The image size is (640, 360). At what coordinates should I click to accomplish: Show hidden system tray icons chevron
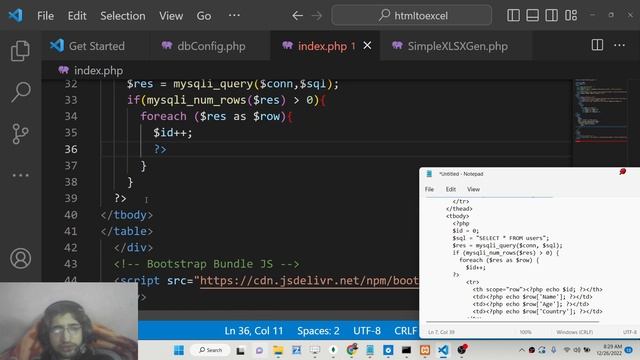point(522,350)
